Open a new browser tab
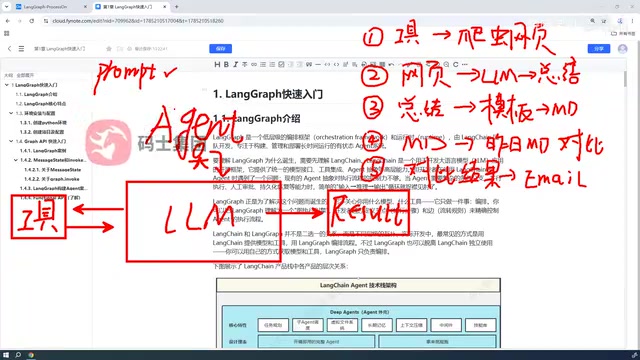 (177, 7)
